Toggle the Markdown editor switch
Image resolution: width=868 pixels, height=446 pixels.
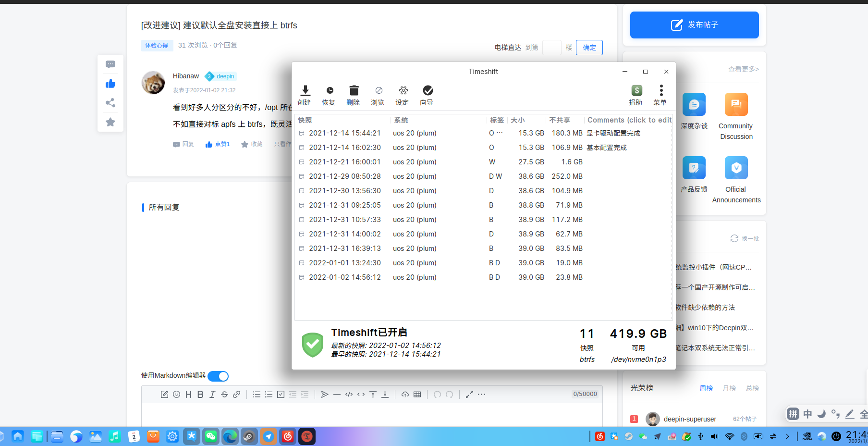tap(218, 376)
